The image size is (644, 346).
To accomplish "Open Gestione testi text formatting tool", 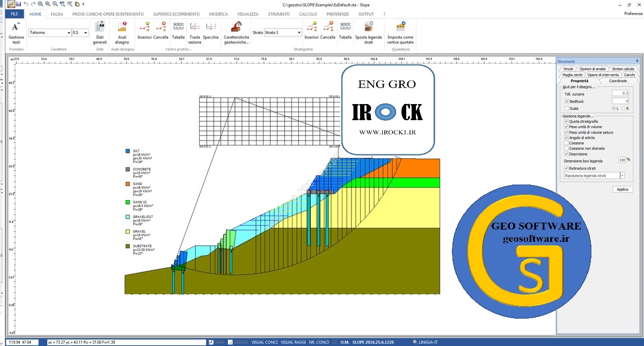I will click(16, 32).
